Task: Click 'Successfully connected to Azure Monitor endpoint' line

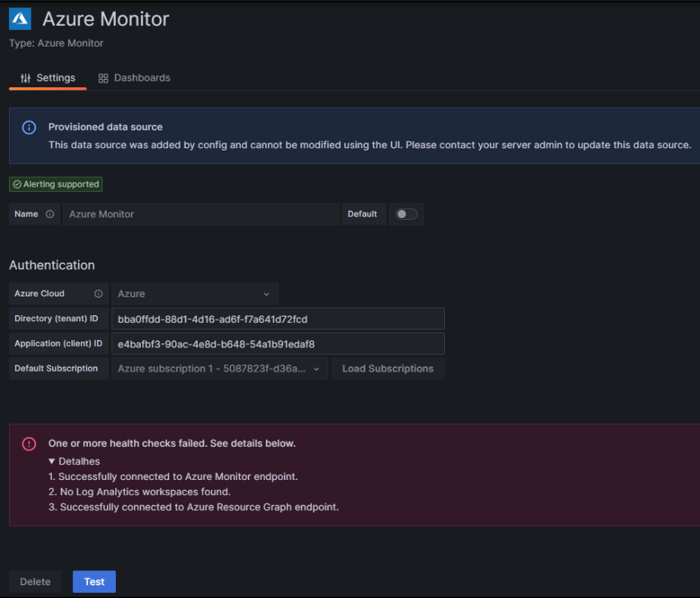Action: (x=173, y=477)
